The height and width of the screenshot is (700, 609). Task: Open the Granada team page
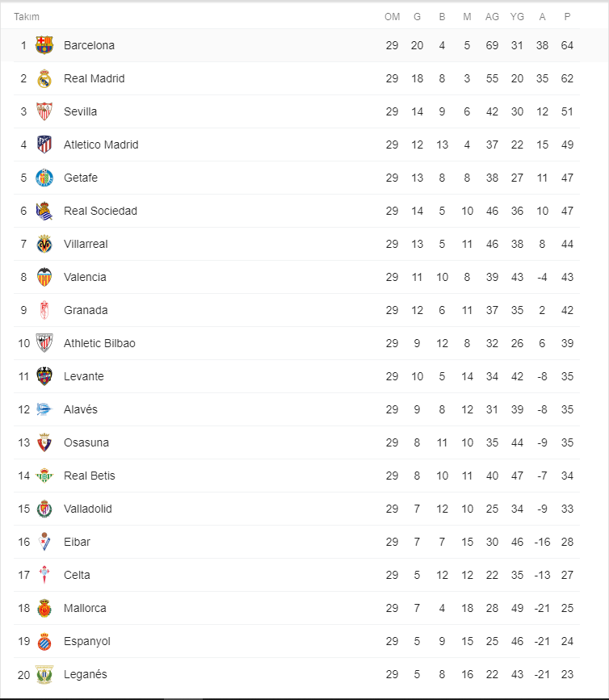(86, 310)
